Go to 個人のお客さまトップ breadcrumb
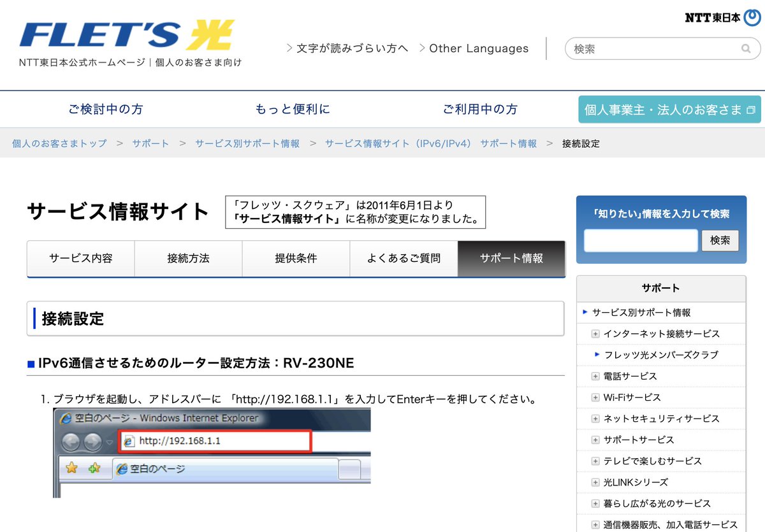Viewport: 765px width, 532px height. click(59, 143)
